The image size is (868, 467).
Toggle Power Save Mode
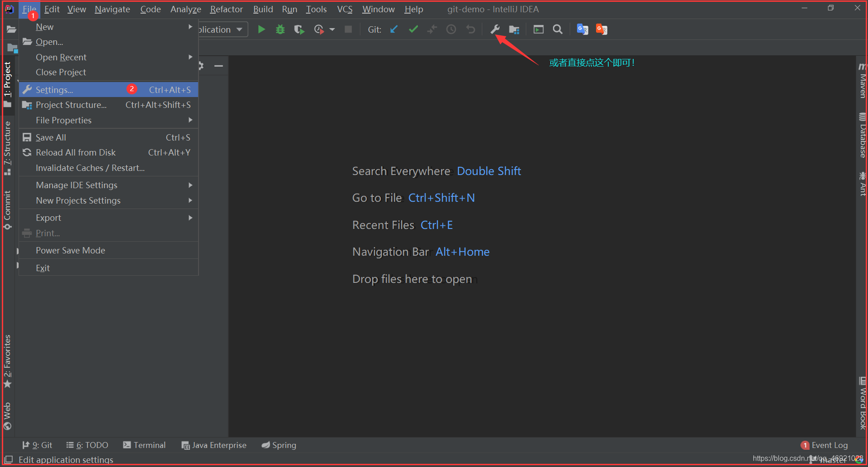tap(109, 250)
